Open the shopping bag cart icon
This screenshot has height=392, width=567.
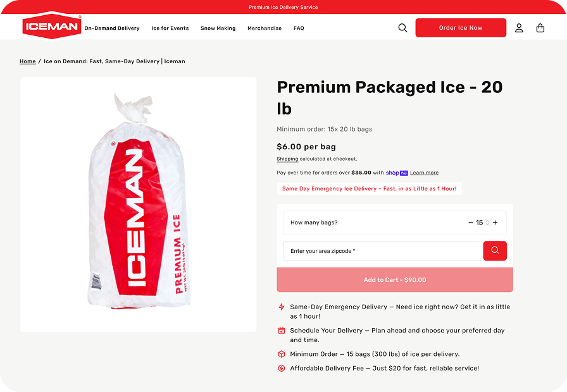click(540, 28)
